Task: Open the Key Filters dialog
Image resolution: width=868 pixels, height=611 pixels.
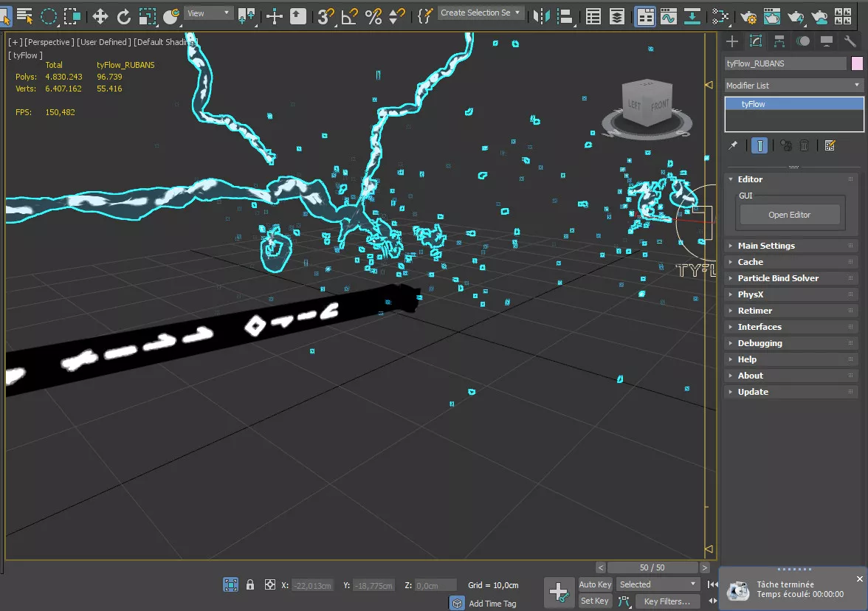Action: point(667,601)
